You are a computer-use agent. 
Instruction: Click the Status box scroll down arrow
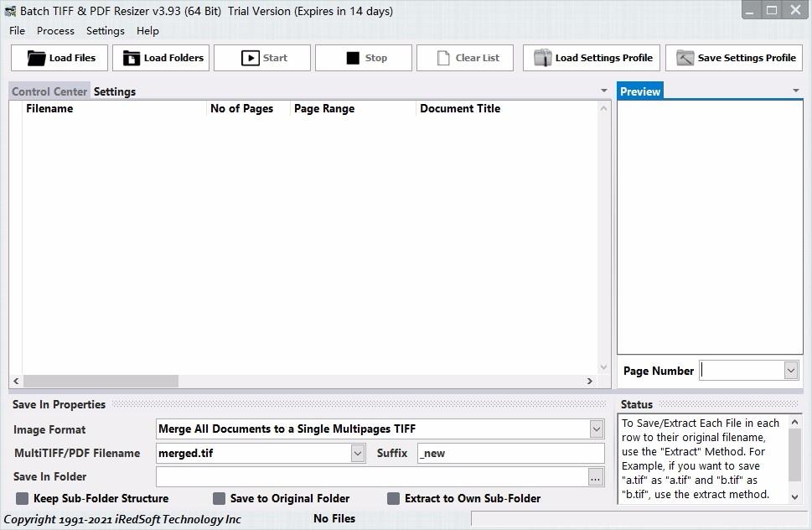coord(795,496)
